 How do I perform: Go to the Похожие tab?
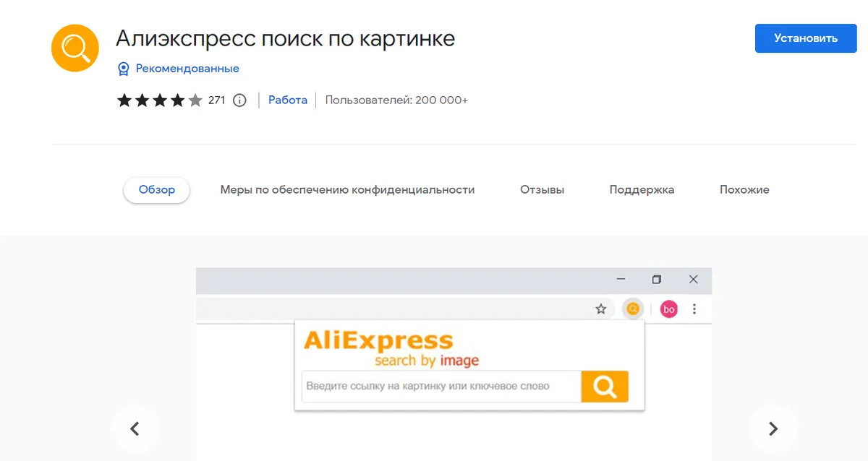744,190
